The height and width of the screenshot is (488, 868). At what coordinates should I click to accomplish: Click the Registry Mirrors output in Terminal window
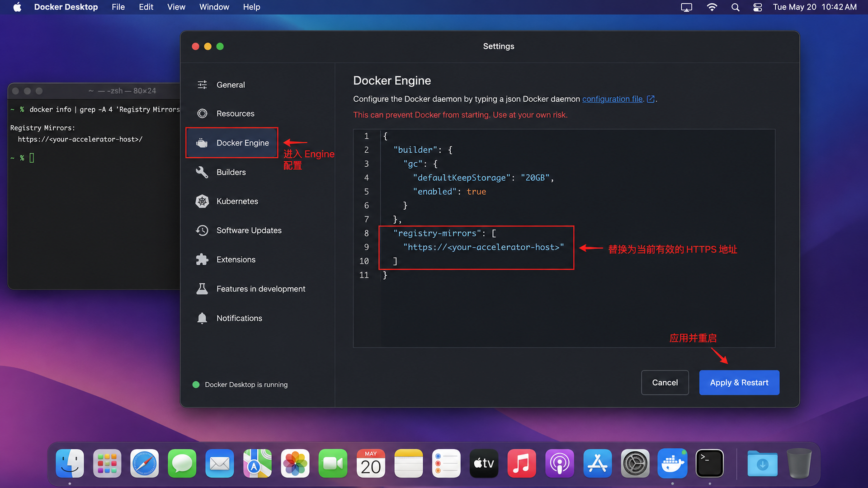(76, 134)
